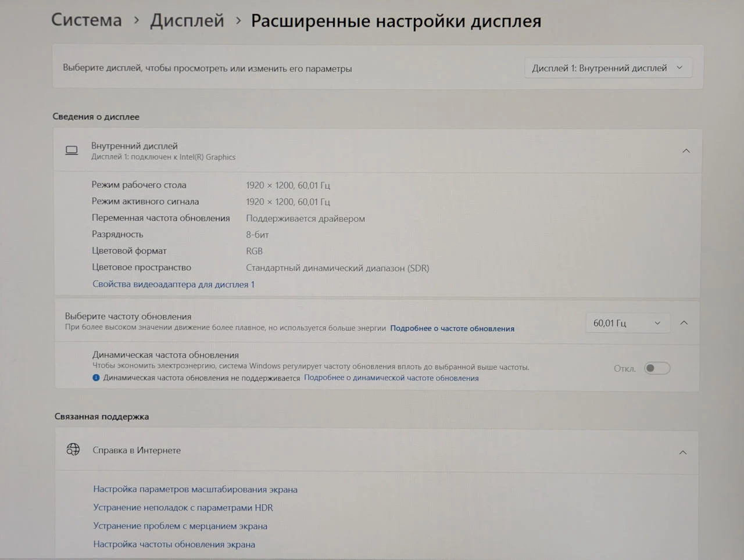Open Подробнее о частоте обновления link
Image resolution: width=744 pixels, height=560 pixels.
[452, 328]
